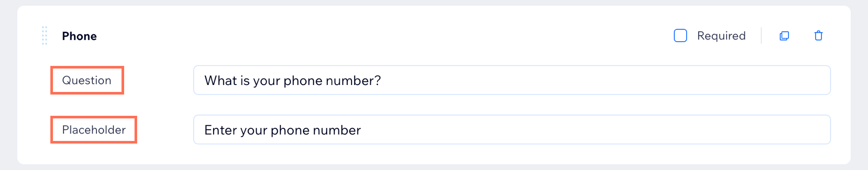Viewport: 868px width, 170px height.
Task: Place cursor in "Enter your phone number" text
Action: 283,130
